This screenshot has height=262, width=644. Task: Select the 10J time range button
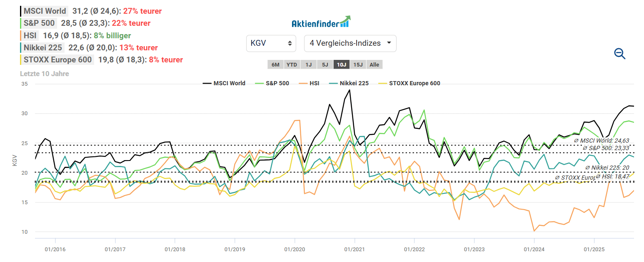click(x=342, y=64)
